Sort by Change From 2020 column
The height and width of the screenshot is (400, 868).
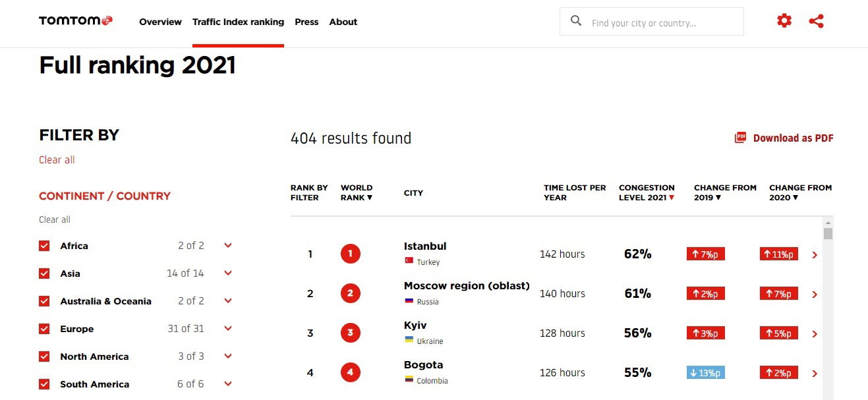[x=800, y=192]
